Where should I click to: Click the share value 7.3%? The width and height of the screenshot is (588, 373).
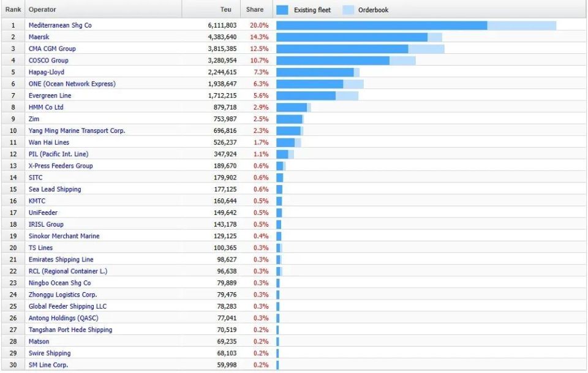click(261, 72)
